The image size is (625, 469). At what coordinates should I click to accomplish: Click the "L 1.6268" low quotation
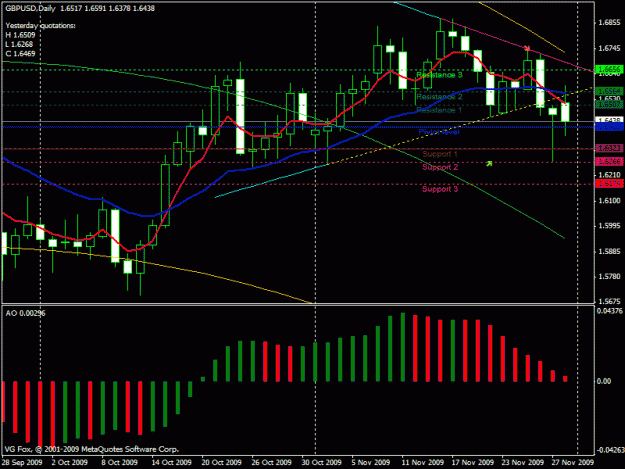point(19,44)
